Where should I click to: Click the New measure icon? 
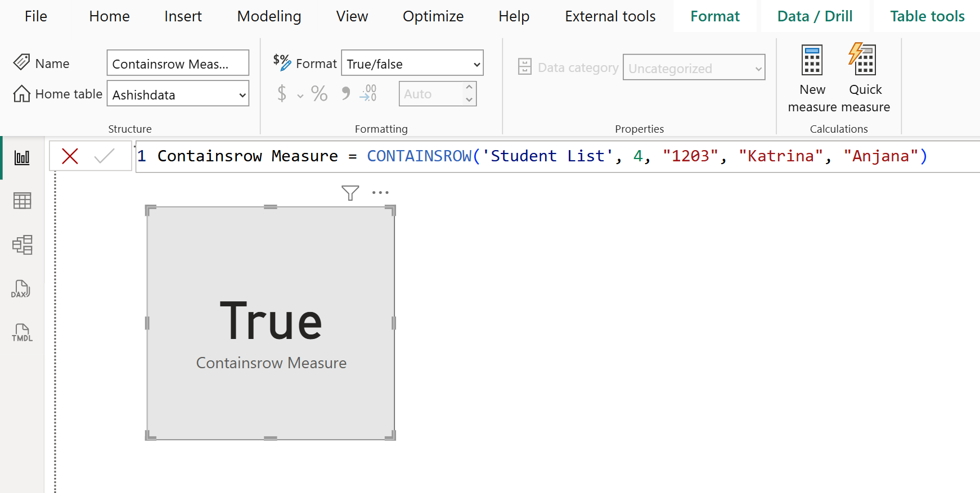pos(812,61)
